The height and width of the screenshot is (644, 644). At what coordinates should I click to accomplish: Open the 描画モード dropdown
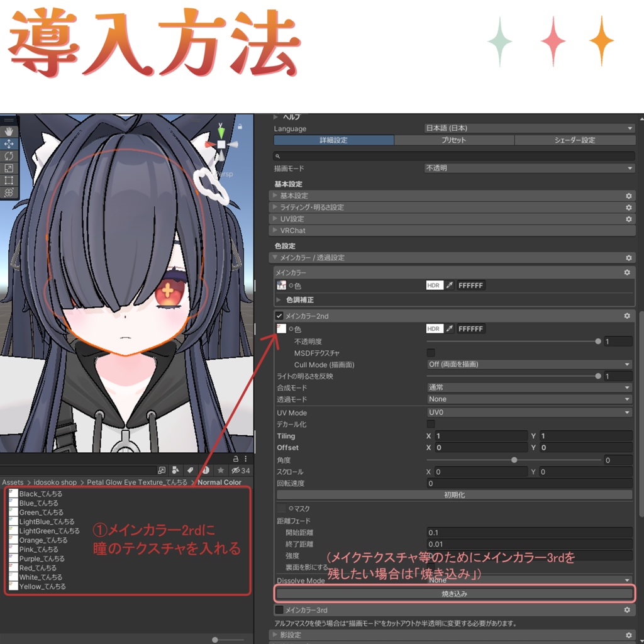(x=530, y=168)
